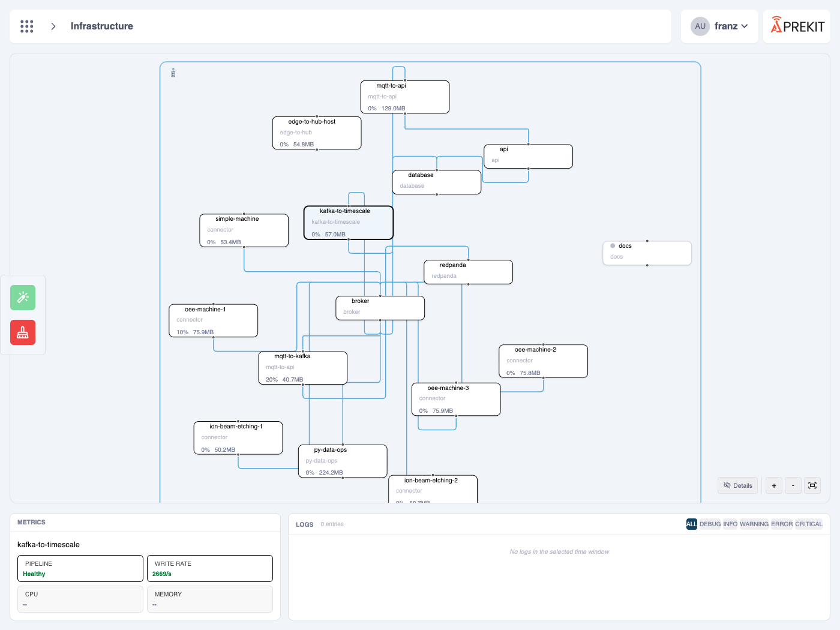Screen dimensions: 840x630
Task: Open the app grid menu icon
Action: (x=27, y=26)
